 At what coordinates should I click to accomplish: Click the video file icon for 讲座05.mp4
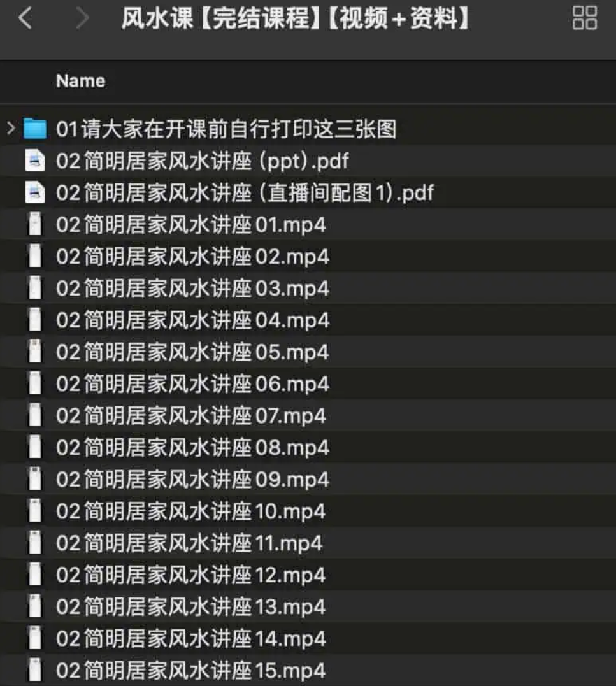35,352
